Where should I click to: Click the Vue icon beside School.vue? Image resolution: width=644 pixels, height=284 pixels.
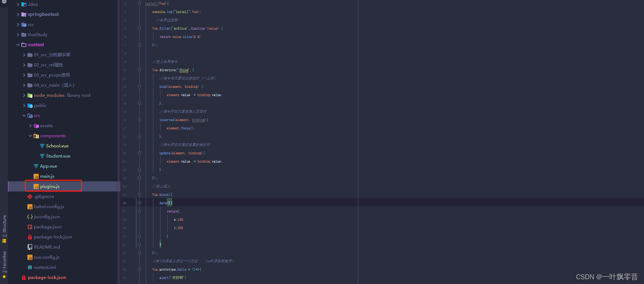click(42, 146)
